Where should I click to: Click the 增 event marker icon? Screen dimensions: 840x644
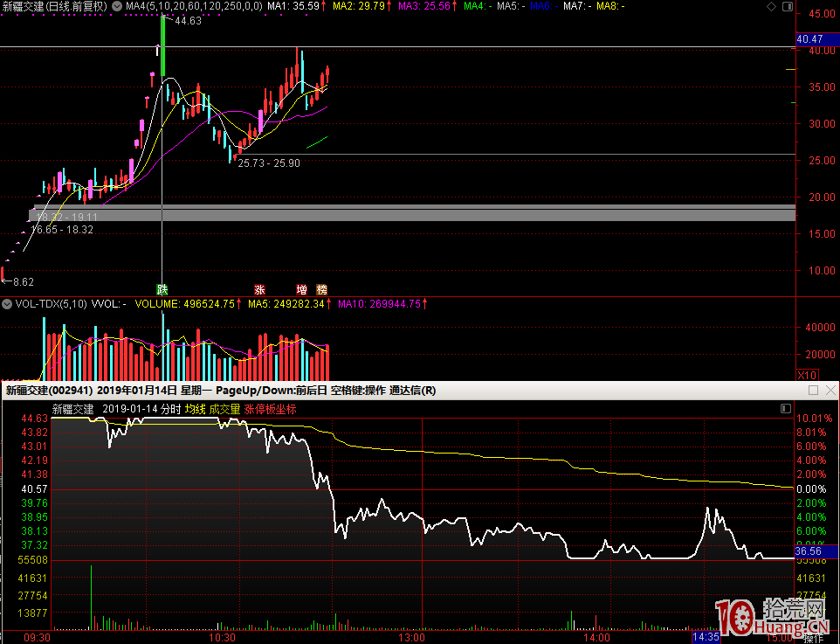302,289
